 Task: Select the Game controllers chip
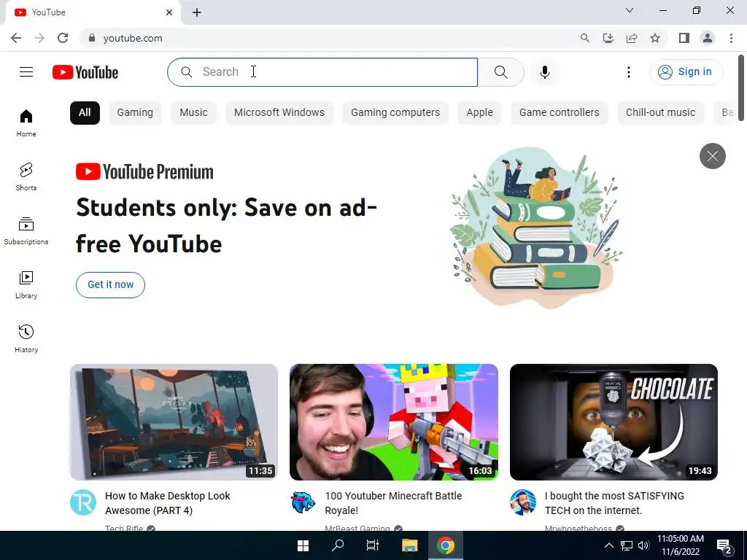pos(560,113)
